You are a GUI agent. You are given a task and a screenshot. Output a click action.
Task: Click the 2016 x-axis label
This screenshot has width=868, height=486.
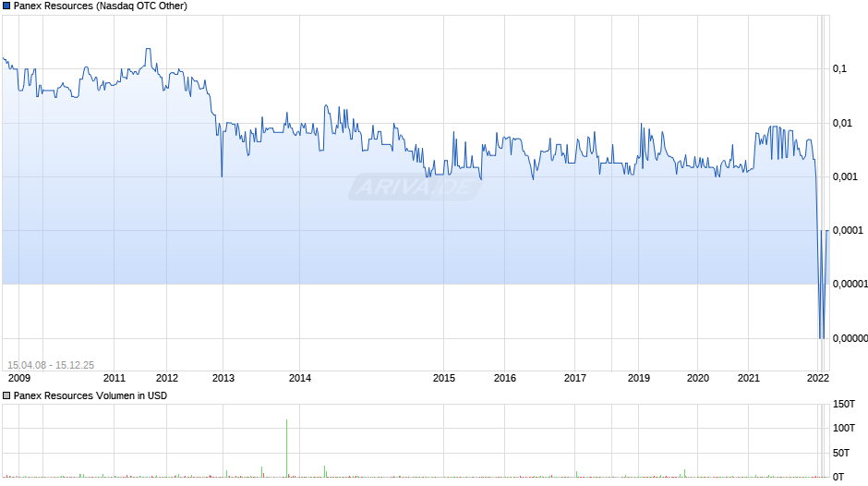tap(505, 378)
